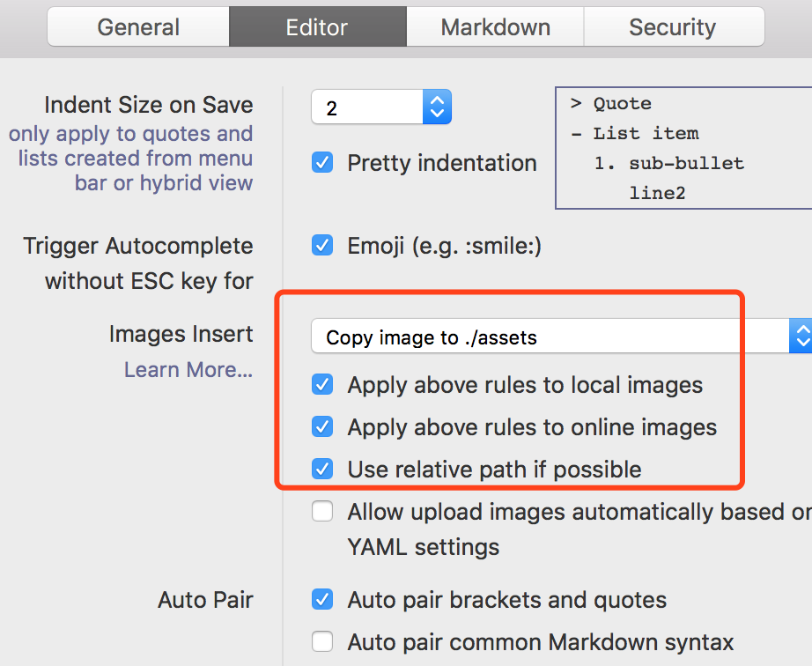Switch to the General tab
The width and height of the screenshot is (812, 666).
tap(137, 26)
